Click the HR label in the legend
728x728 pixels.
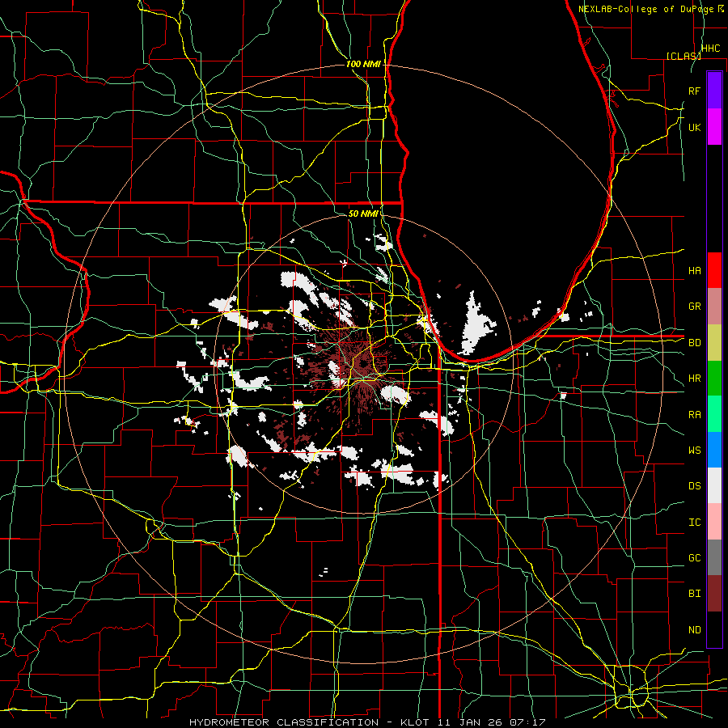tap(694, 379)
